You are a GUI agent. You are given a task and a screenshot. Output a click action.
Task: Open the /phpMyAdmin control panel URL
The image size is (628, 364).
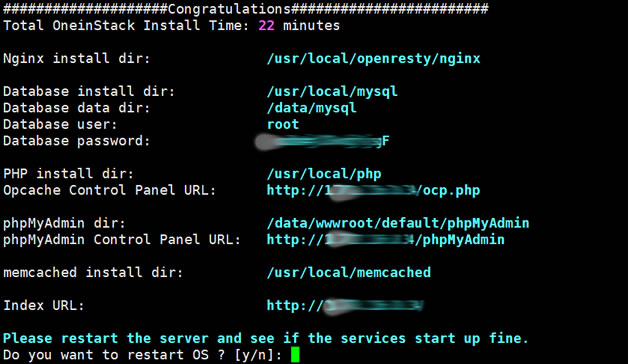[386, 239]
